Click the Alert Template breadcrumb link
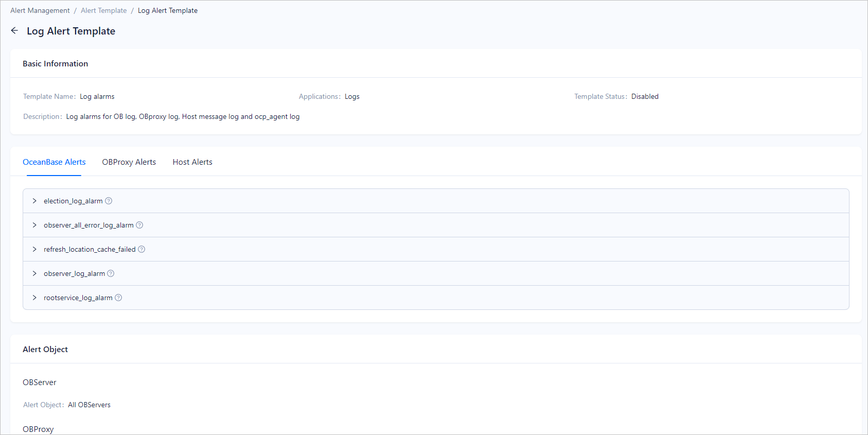Viewport: 868px width, 435px height. point(103,11)
